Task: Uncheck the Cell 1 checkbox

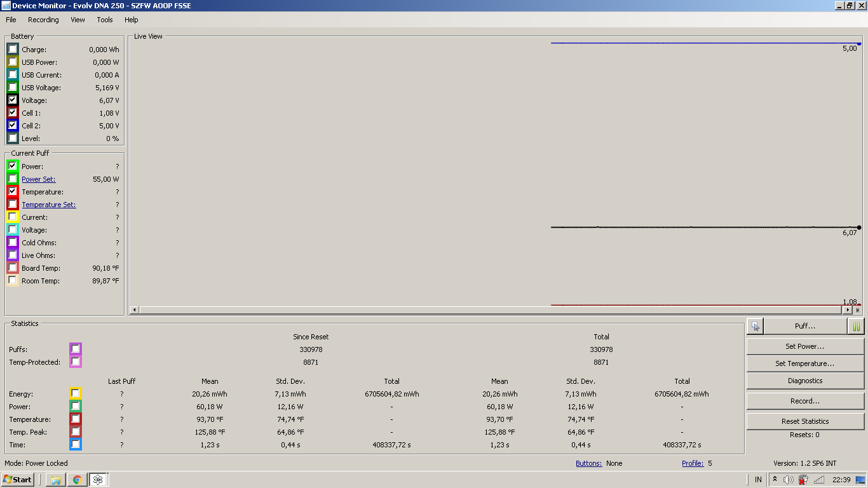Action: (13, 112)
